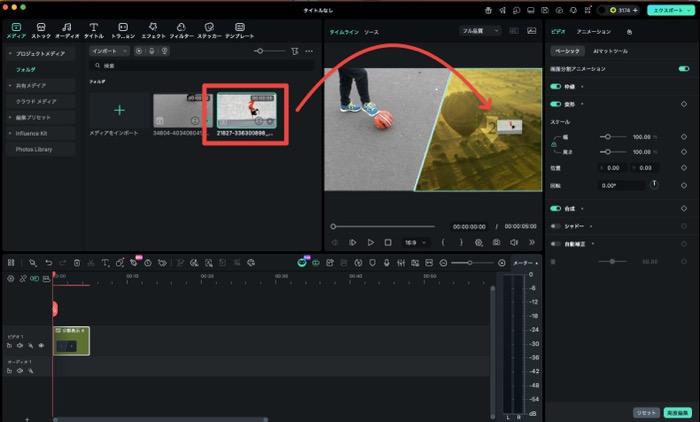The image size is (700, 422).
Task: Toggle the 合成 (compositing) switch
Action: [x=555, y=209]
